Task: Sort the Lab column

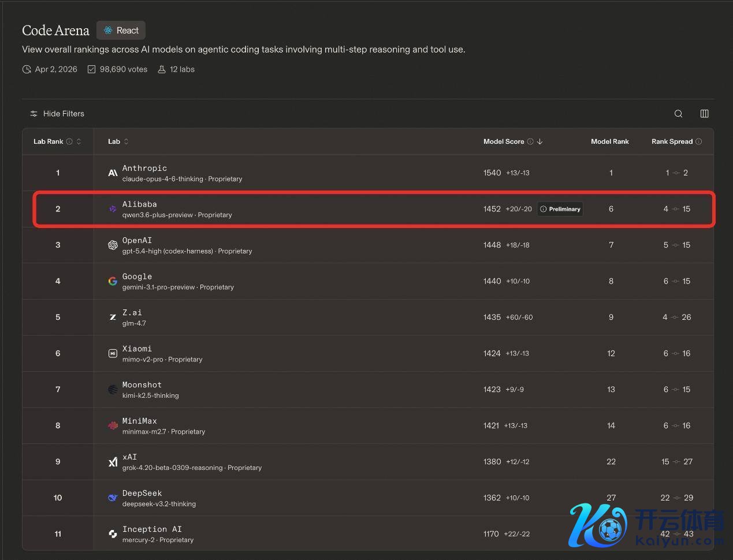Action: (126, 141)
